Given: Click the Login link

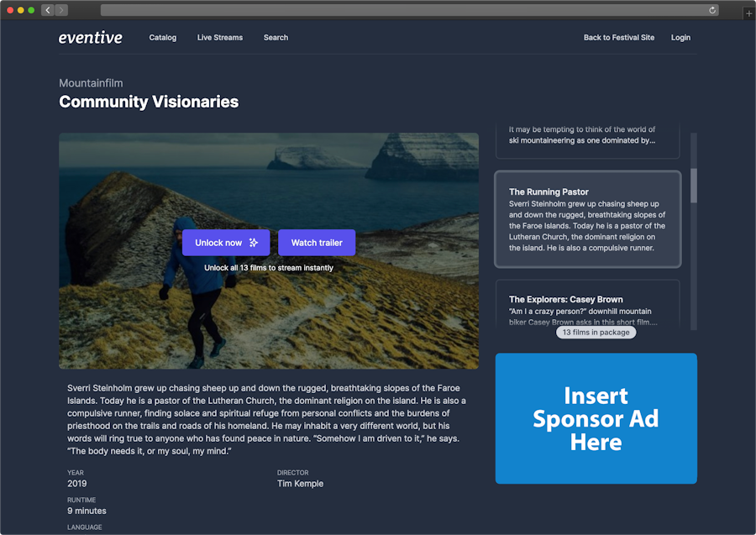Looking at the screenshot, I should (680, 38).
